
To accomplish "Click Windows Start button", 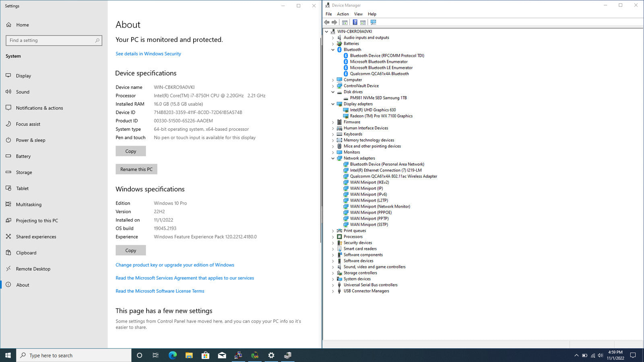I will pyautogui.click(x=8, y=355).
